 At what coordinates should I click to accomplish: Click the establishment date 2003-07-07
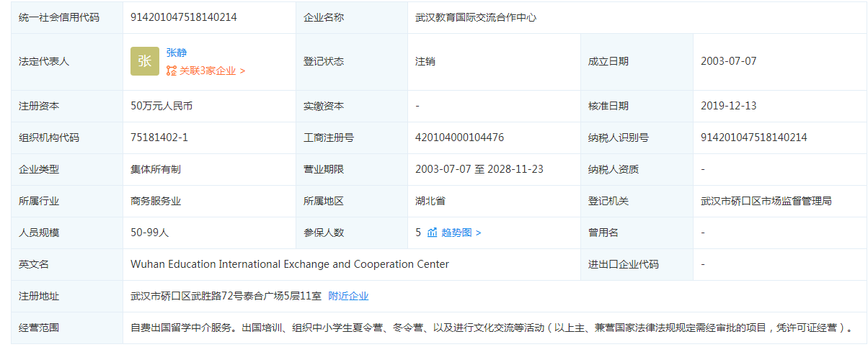(729, 61)
